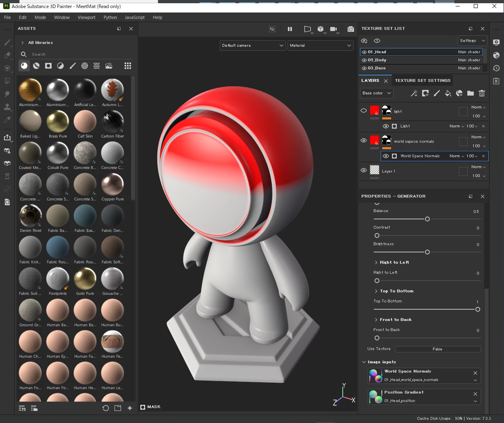The width and height of the screenshot is (504, 423).
Task: Select the Clone stamp tool
Action: 7,107
